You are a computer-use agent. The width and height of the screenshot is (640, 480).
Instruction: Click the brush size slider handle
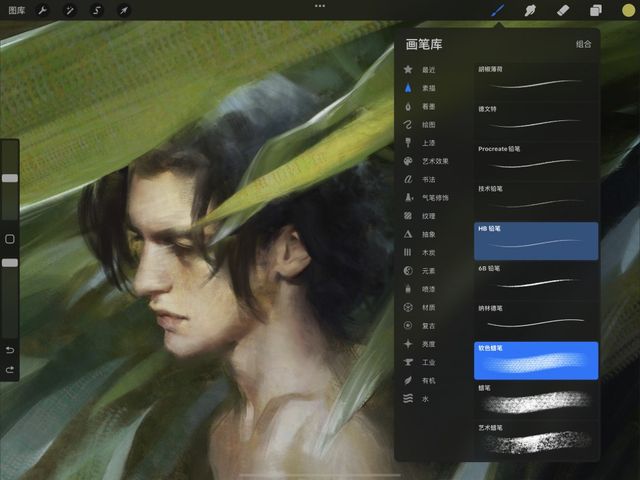(x=10, y=178)
